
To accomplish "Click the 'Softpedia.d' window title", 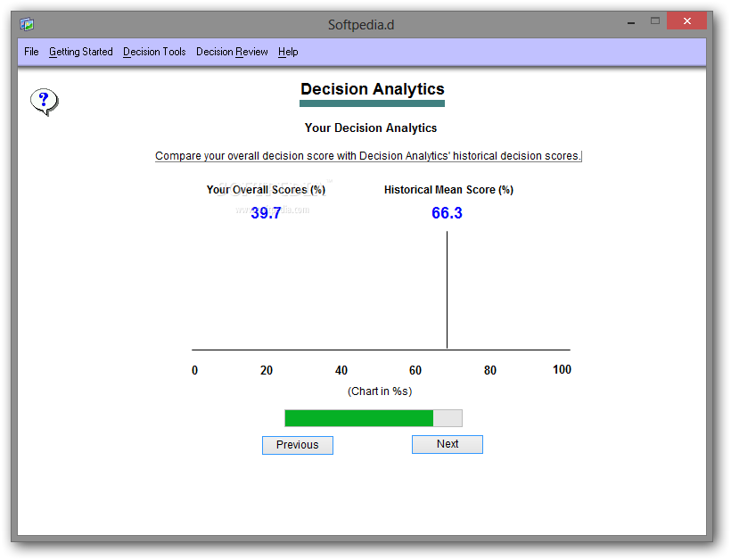I will pyautogui.click(x=361, y=25).
